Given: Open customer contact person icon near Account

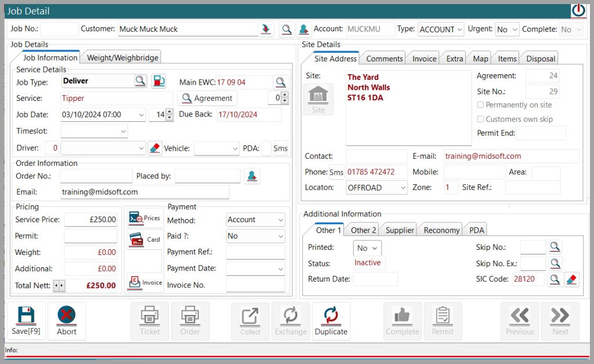Looking at the screenshot, I should click(x=303, y=29).
